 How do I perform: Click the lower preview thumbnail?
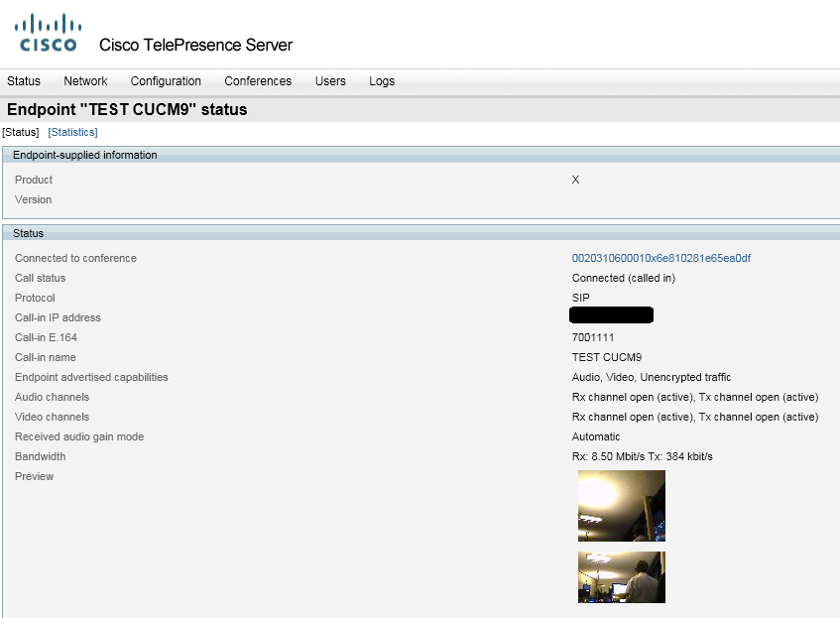point(622,577)
